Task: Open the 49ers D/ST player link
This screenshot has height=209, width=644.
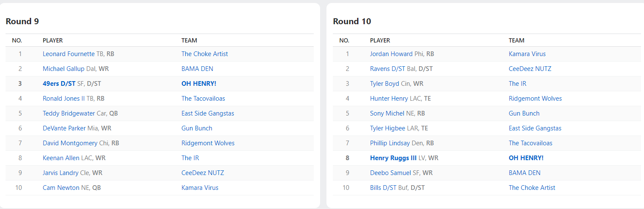Action: pyautogui.click(x=59, y=84)
